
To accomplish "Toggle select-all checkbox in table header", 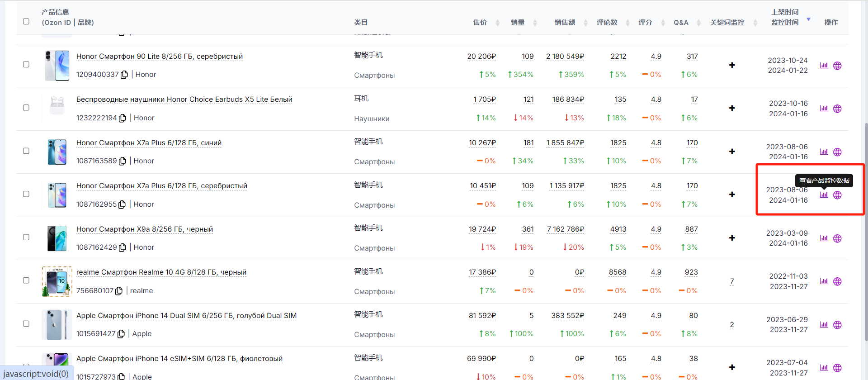I will pos(26,21).
